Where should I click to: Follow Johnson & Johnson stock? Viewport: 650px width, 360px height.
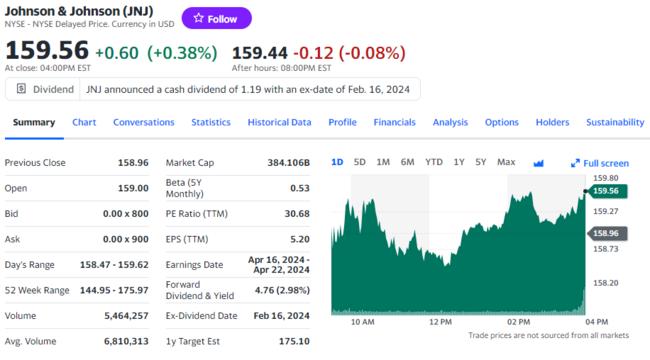click(216, 18)
